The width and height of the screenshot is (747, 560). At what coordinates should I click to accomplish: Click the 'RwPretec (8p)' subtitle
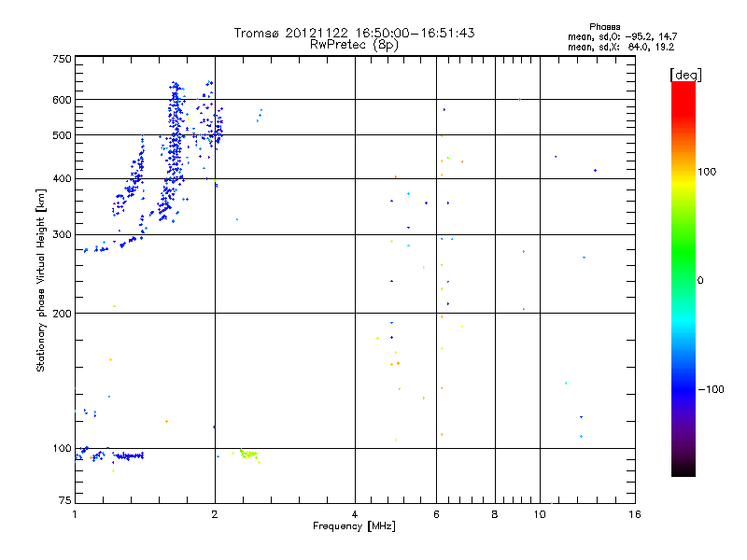[354, 45]
